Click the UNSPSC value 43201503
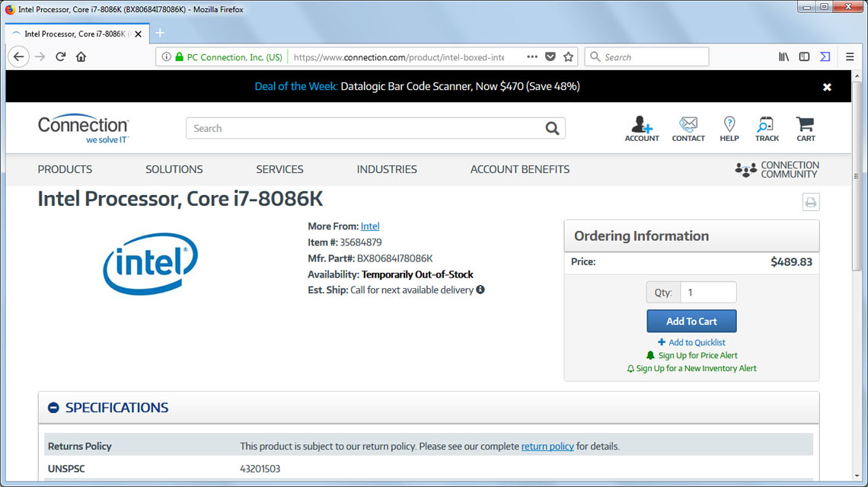The image size is (868, 487). pyautogui.click(x=260, y=469)
